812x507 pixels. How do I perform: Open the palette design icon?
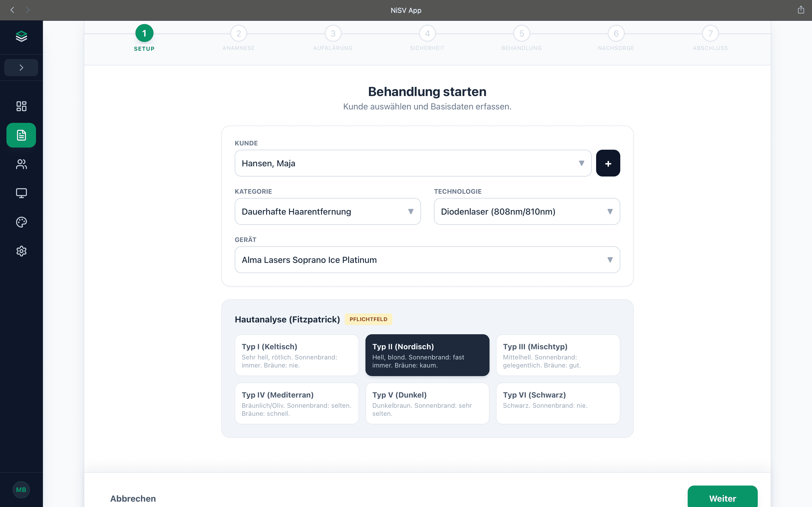click(x=21, y=222)
